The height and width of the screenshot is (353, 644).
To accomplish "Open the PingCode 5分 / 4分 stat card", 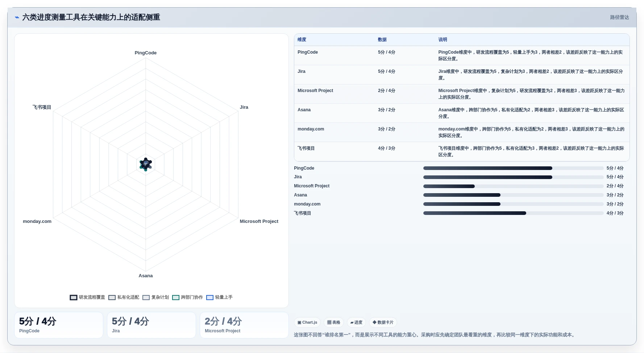I will coord(59,325).
